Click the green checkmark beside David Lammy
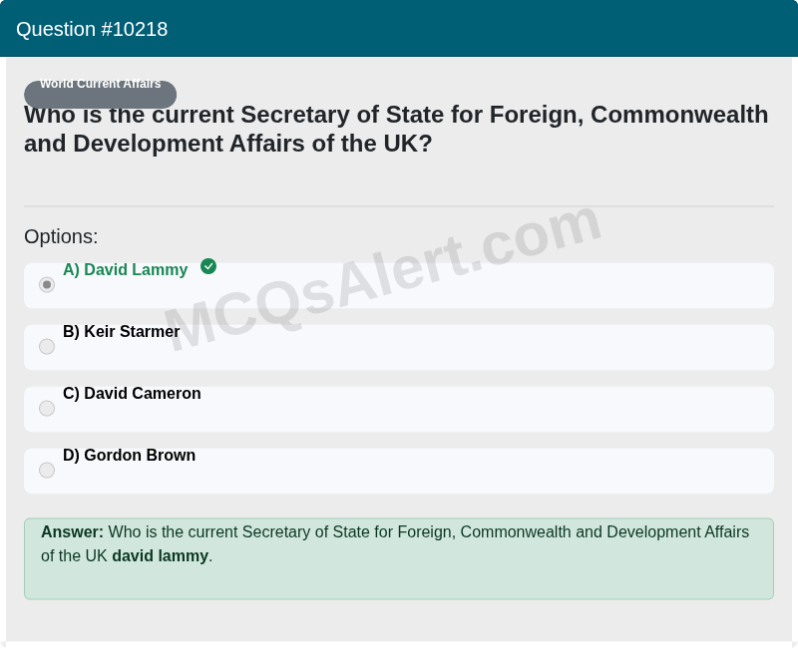This screenshot has height=672, width=798. (x=208, y=266)
